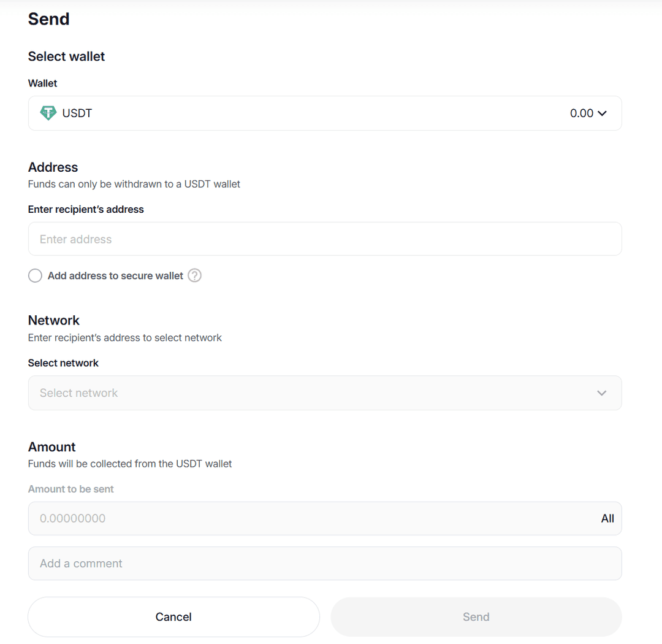Click the 0.00 wallet balance text
This screenshot has height=644, width=662.
coord(582,113)
